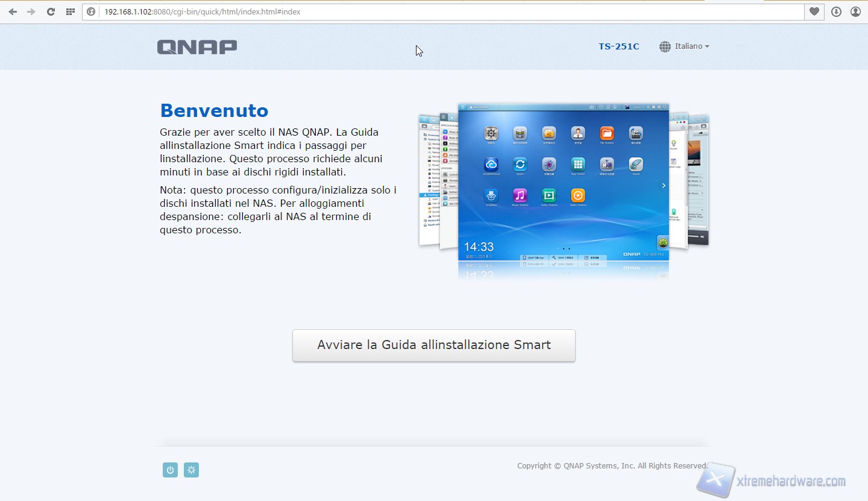Click the TS-251C model name
868x501 pixels.
click(x=618, y=46)
